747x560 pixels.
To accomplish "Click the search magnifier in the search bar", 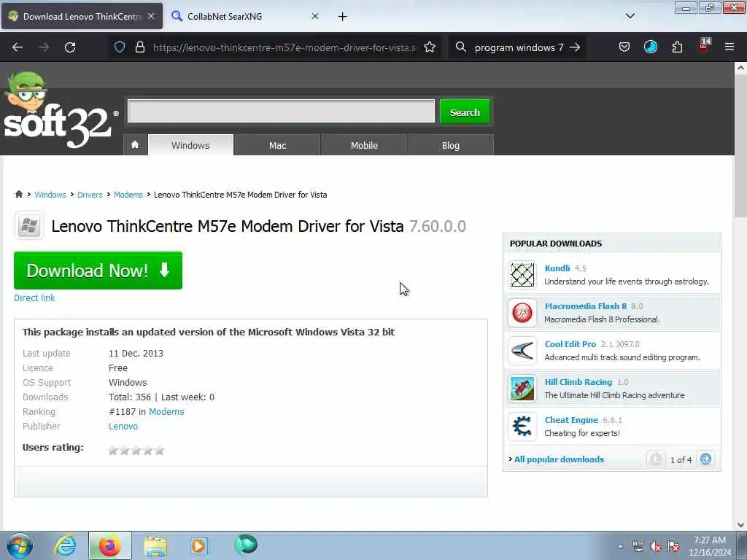I will point(461,47).
